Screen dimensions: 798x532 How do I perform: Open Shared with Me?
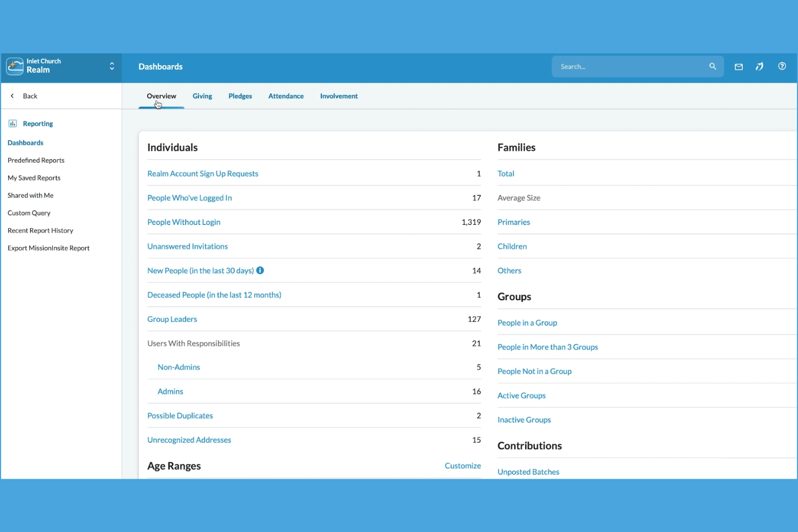30,195
